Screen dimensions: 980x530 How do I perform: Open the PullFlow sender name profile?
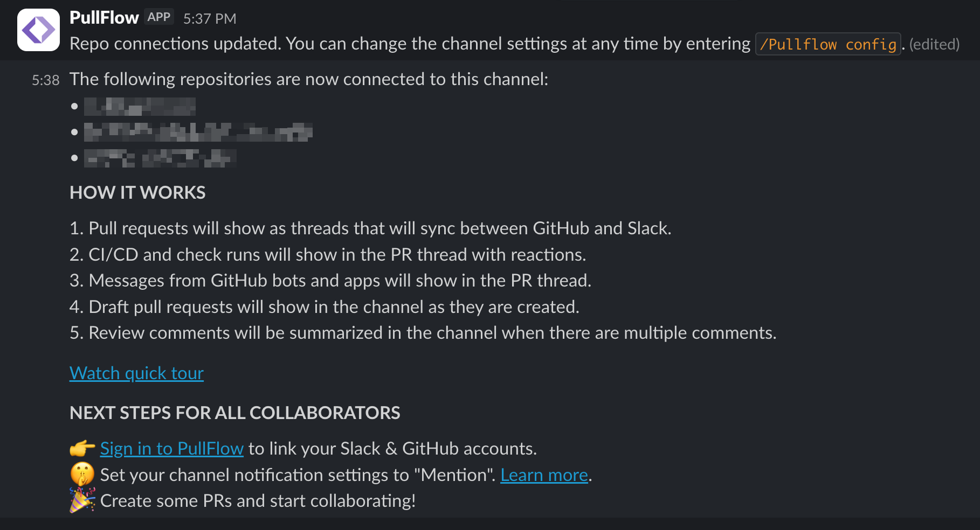pos(104,18)
